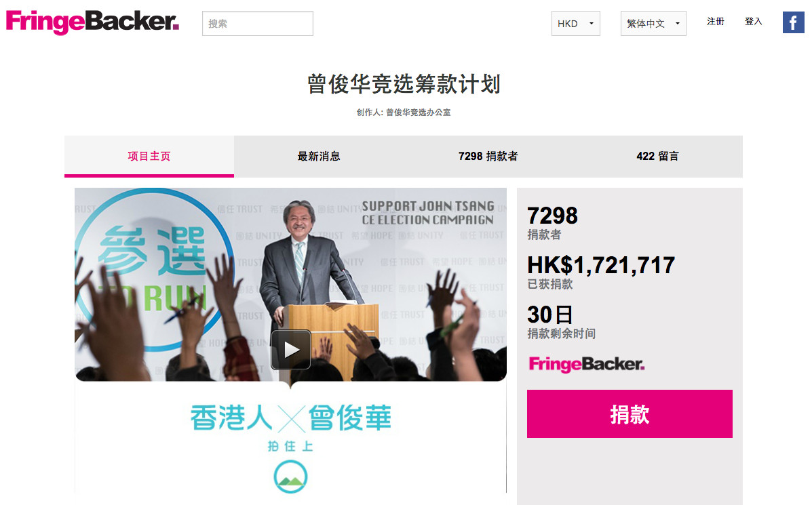The height and width of the screenshot is (505, 812).
Task: Switch to the 最新消息 tab
Action: pyautogui.click(x=318, y=157)
